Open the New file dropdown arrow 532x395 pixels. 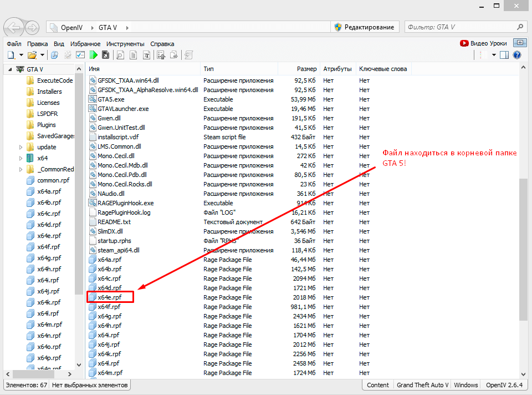pos(21,55)
